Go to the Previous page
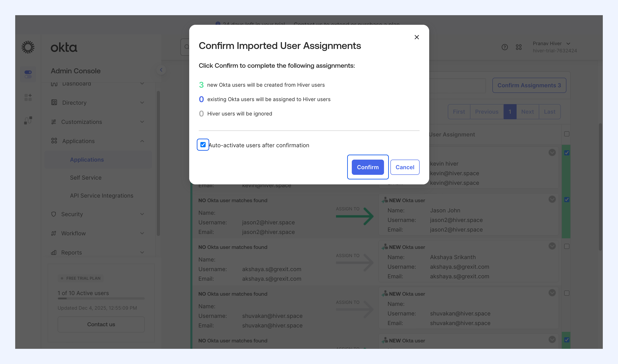 487,112
